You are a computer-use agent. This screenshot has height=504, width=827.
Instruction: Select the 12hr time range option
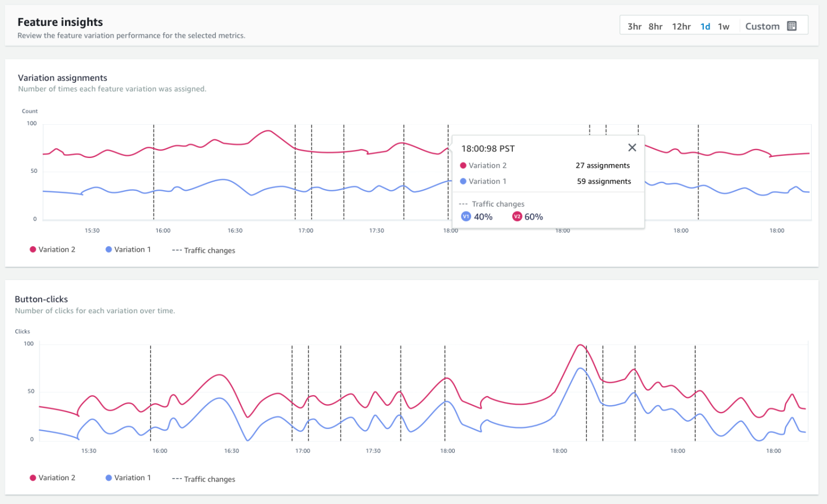pos(681,26)
